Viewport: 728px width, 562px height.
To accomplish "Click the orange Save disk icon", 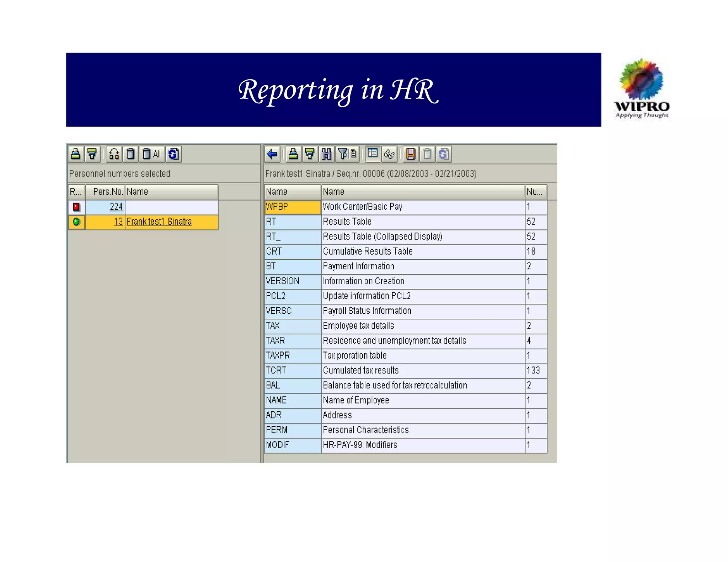I will coord(411,154).
